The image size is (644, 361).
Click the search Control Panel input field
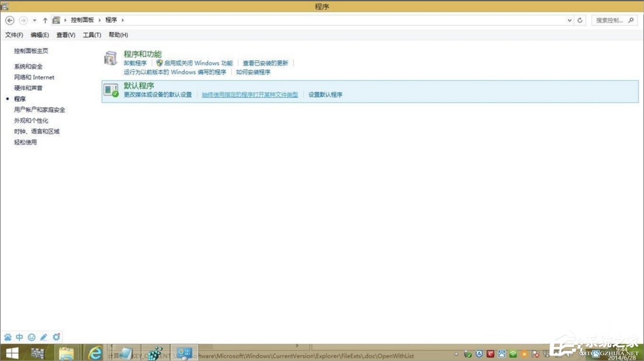[608, 19]
